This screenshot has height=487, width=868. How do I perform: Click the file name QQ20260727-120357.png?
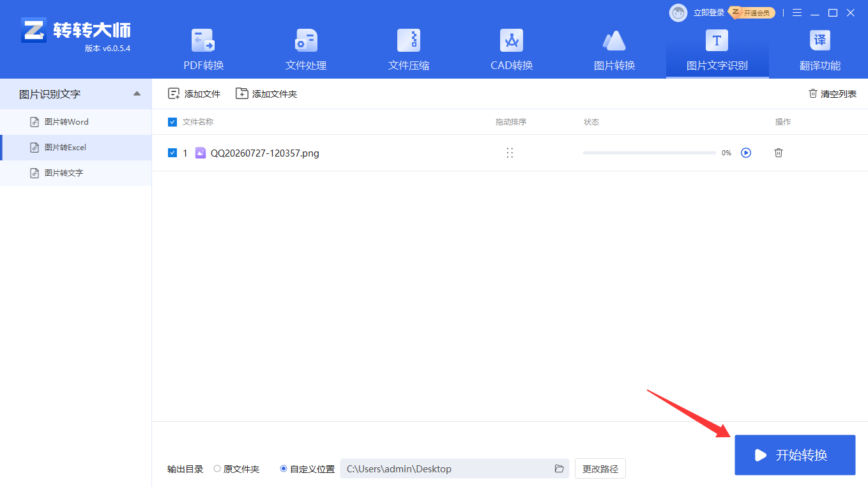click(265, 153)
